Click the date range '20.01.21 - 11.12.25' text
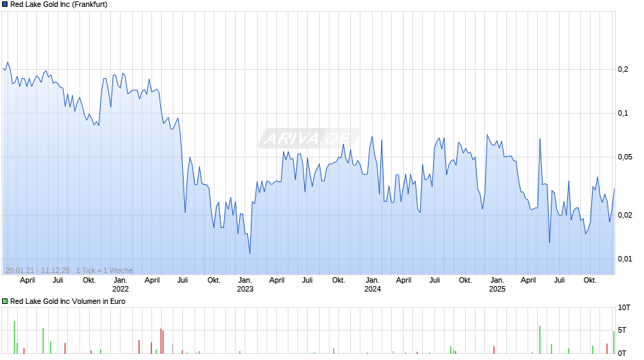644x360 pixels. point(38,270)
